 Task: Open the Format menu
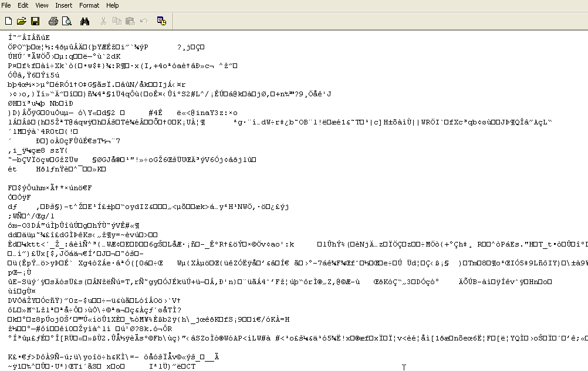89,5
